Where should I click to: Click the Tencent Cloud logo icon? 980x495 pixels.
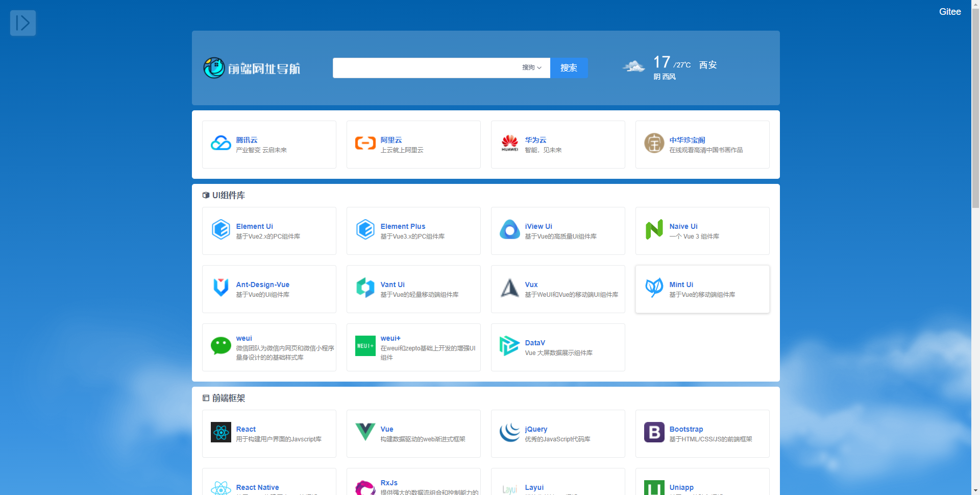[221, 144]
